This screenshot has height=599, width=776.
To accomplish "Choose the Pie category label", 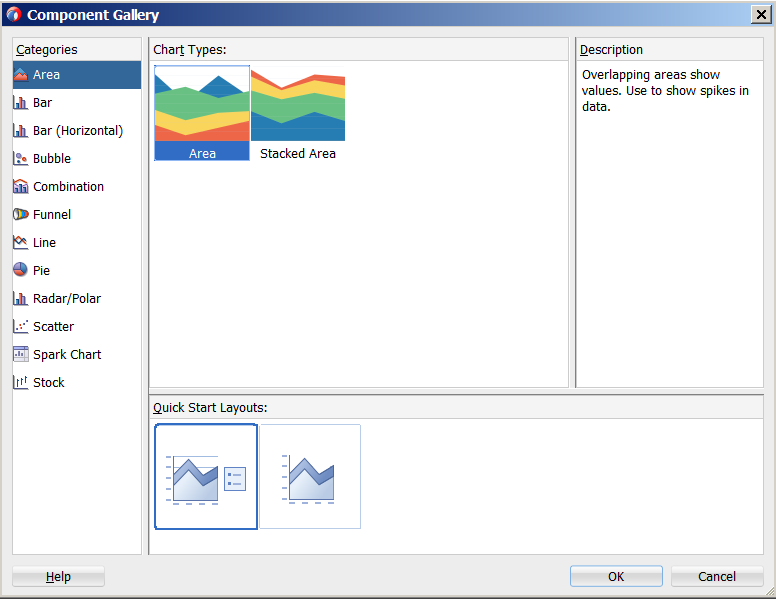I will coord(42,270).
